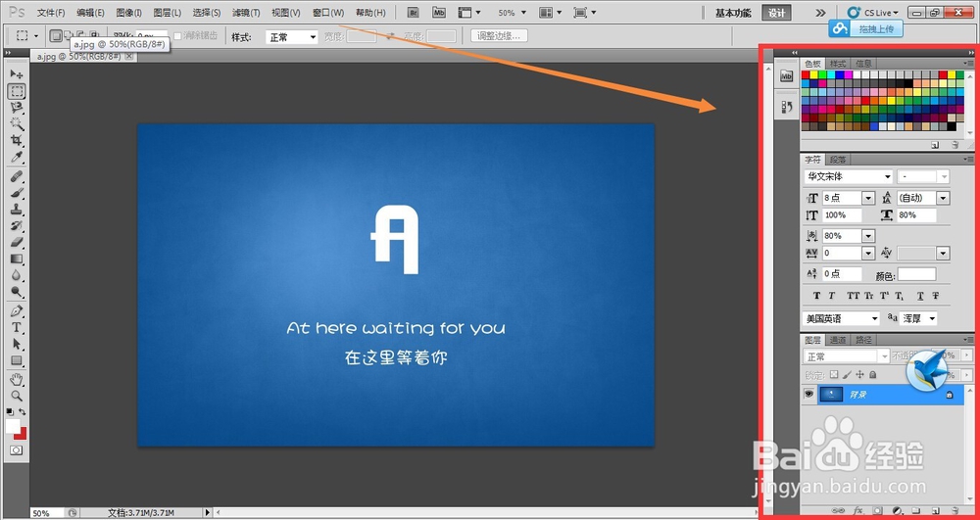Open the CS Live menu button

pyautogui.click(x=873, y=13)
